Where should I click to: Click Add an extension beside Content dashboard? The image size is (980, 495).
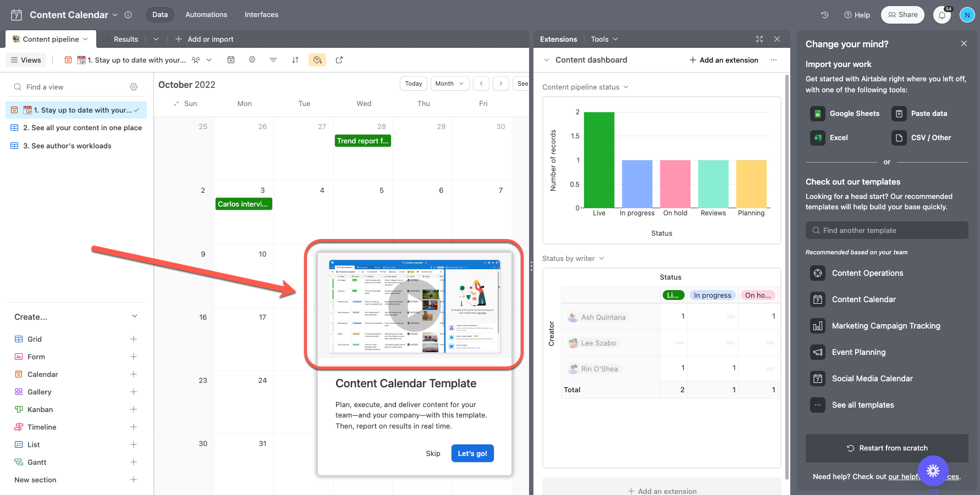click(724, 60)
